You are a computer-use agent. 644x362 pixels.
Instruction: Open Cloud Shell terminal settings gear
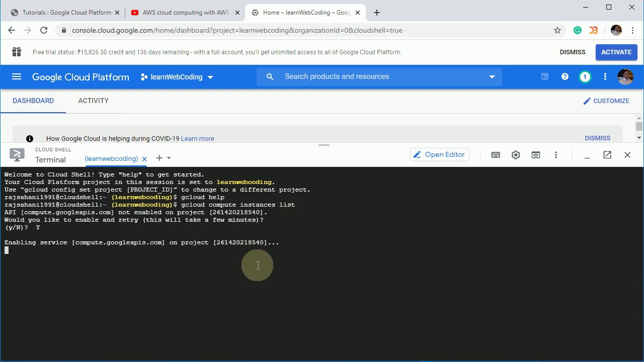pyautogui.click(x=516, y=155)
